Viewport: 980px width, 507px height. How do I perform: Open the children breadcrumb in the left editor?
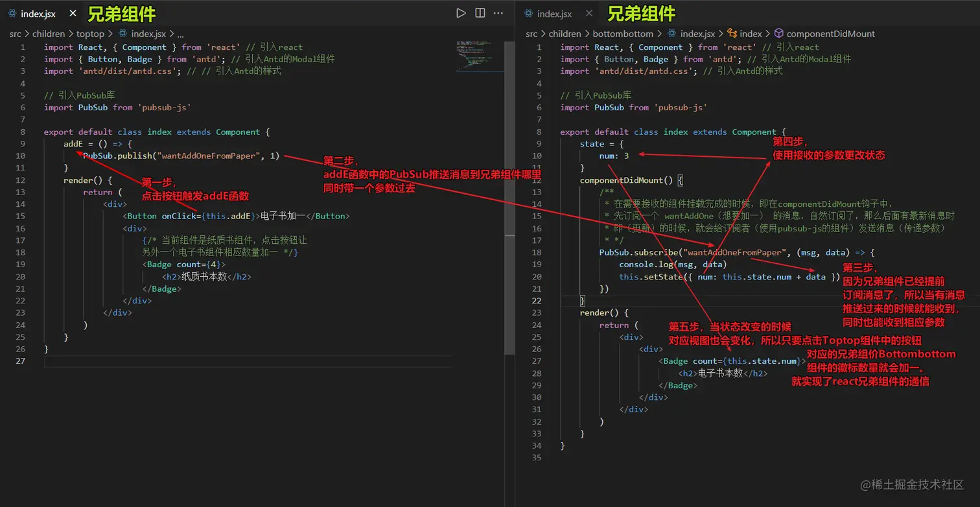(49, 34)
